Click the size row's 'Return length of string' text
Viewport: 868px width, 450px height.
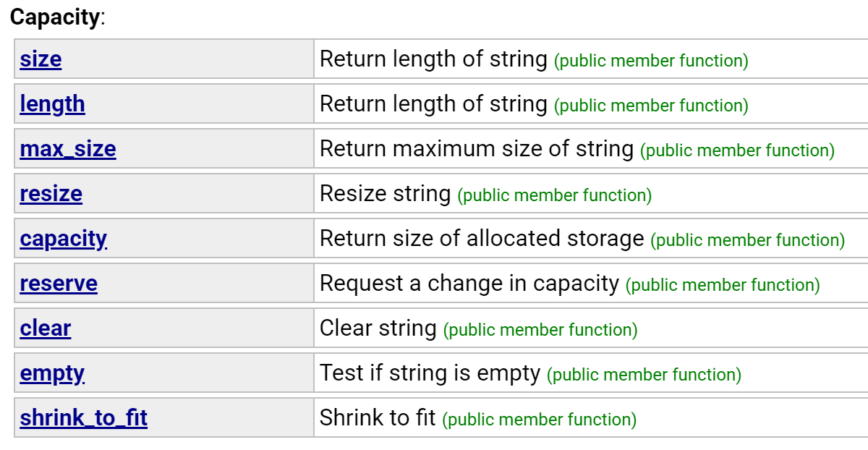pyautogui.click(x=433, y=59)
